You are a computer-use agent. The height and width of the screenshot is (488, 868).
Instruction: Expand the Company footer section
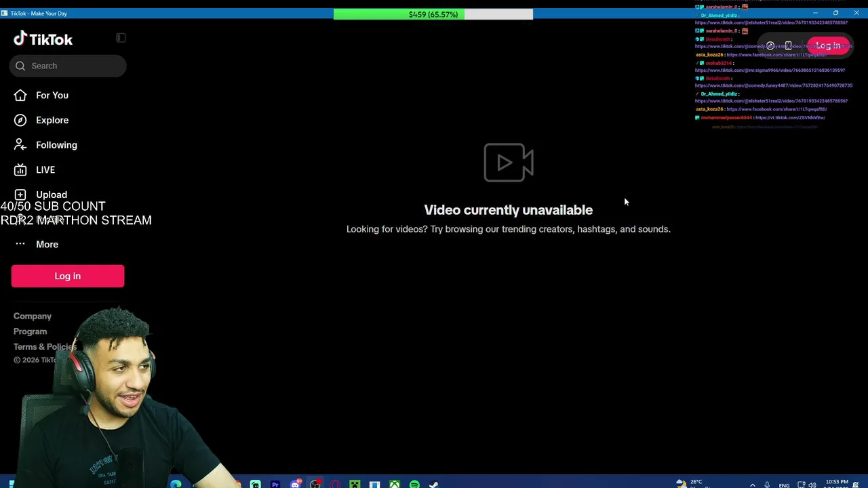33,317
